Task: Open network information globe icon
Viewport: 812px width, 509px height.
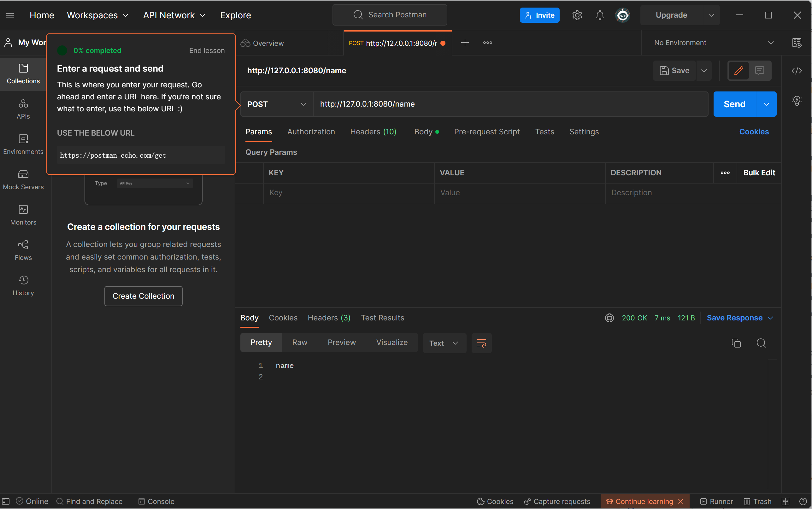Action: 609,318
